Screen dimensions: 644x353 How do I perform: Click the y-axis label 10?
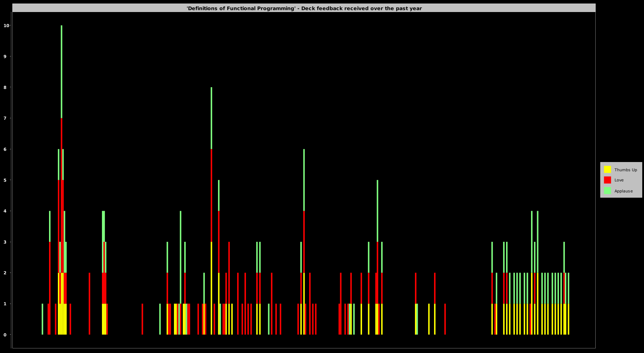pos(6,25)
